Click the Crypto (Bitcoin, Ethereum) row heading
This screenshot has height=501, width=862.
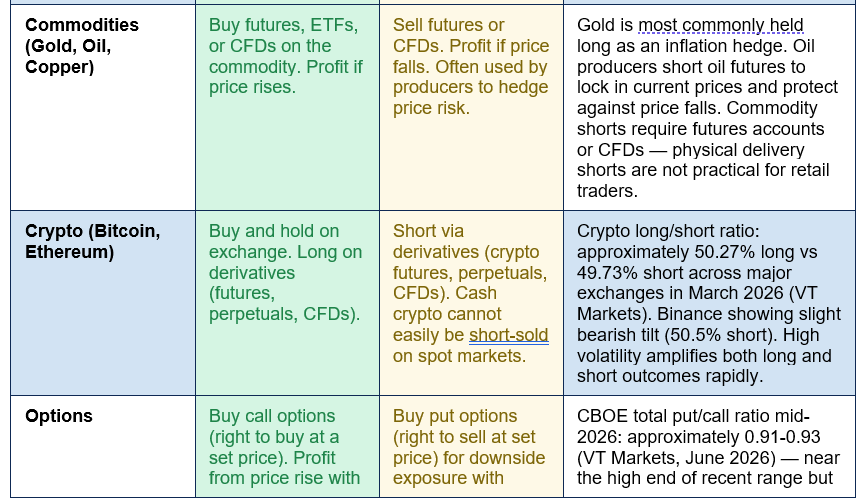[x=92, y=241]
